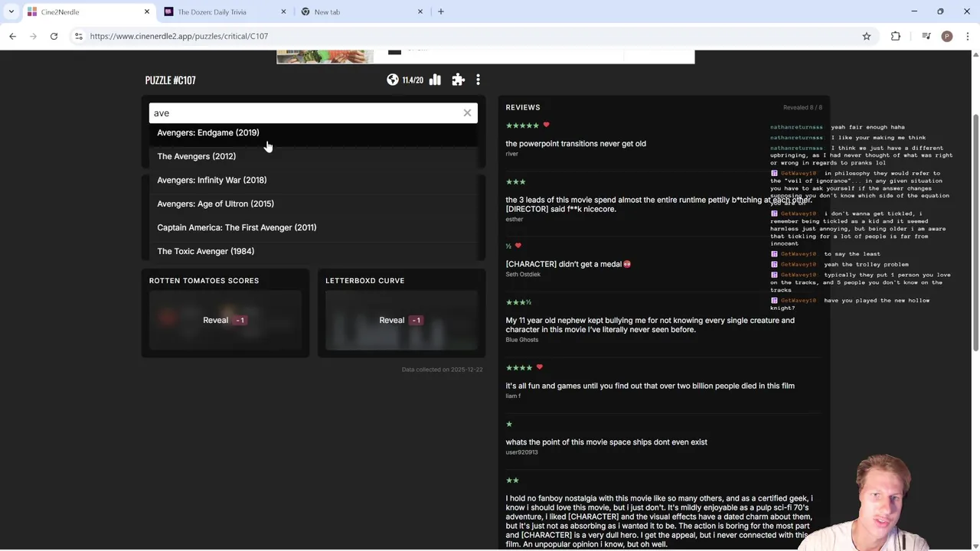Select The Avengers (2012) suggestion

pos(313,156)
